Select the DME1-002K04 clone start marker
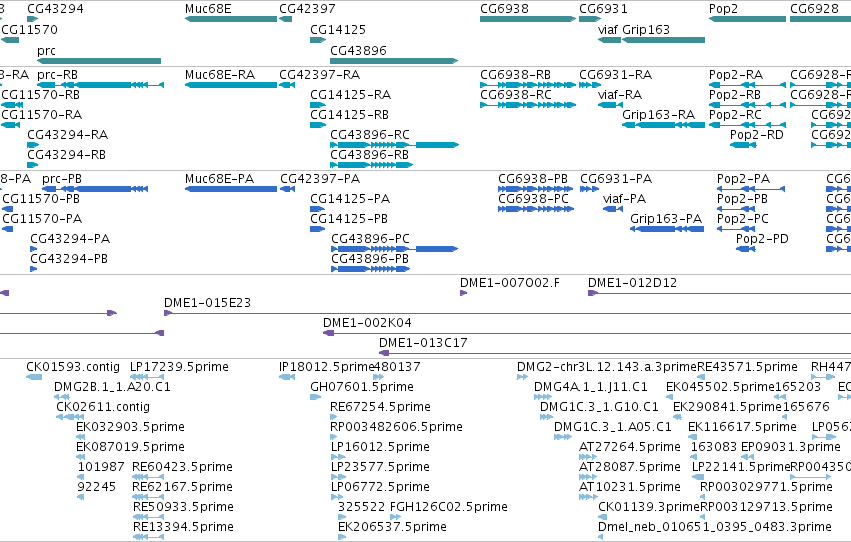 coord(328,333)
